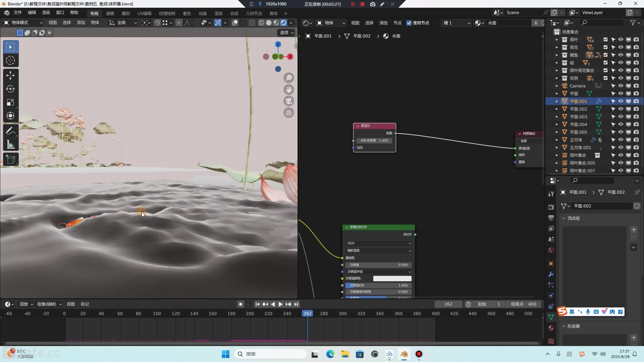This screenshot has height=362, width=644.
Task: Add a new vertex group with plus button
Action: click(634, 230)
